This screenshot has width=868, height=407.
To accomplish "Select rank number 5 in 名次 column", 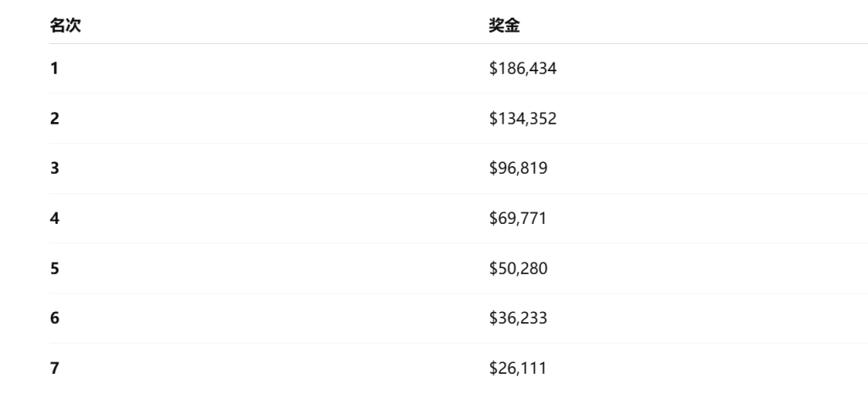I will (54, 269).
